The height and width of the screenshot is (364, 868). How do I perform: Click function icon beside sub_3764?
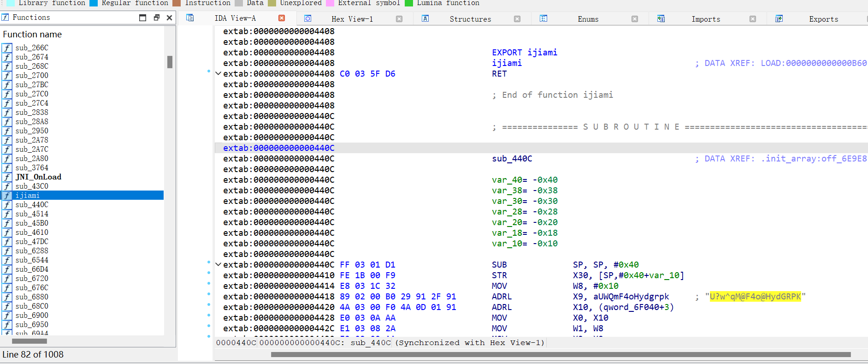tap(7, 168)
